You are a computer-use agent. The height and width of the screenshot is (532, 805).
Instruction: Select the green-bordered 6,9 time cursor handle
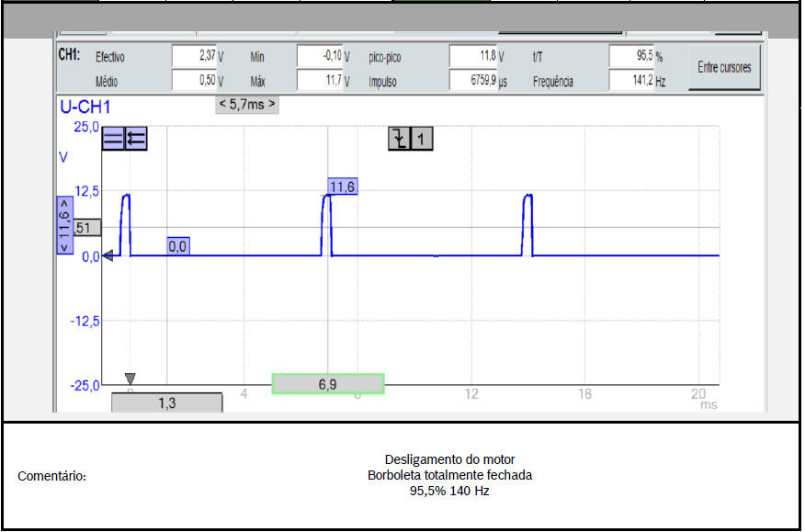click(328, 384)
